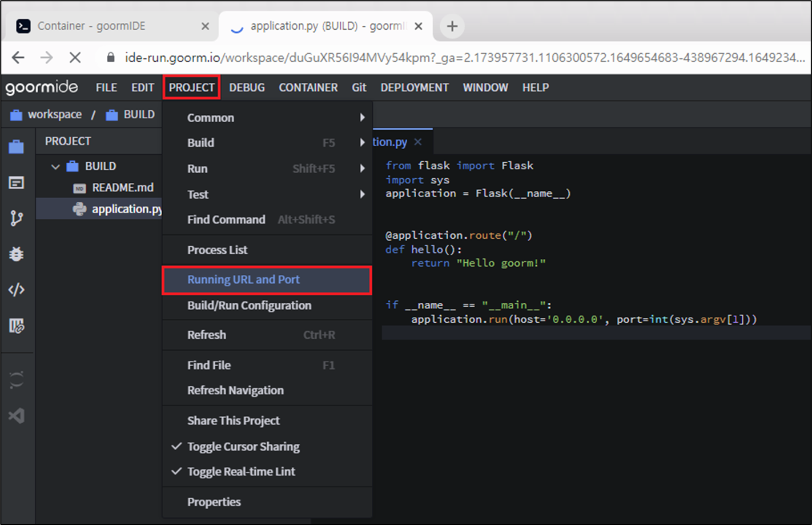Open the debug bug sidebar icon
The height and width of the screenshot is (525, 812).
click(x=17, y=254)
